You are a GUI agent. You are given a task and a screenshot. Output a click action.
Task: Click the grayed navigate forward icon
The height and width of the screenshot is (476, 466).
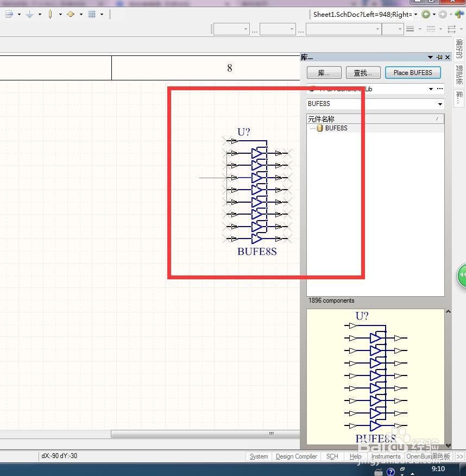coord(443,14)
